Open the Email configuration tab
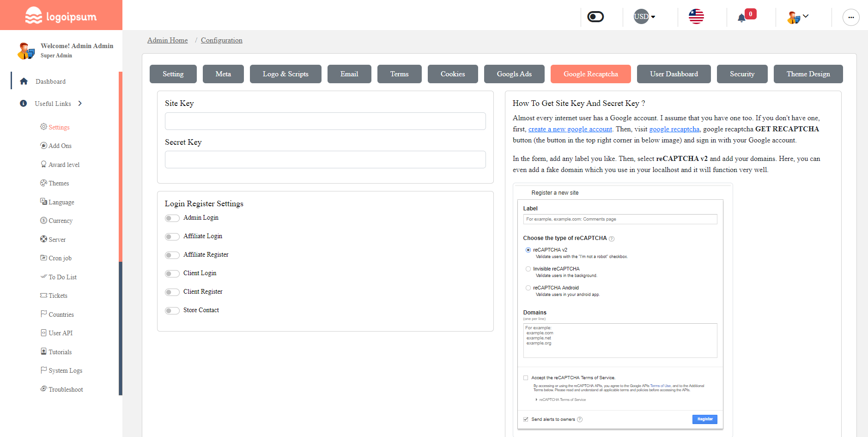 point(349,74)
